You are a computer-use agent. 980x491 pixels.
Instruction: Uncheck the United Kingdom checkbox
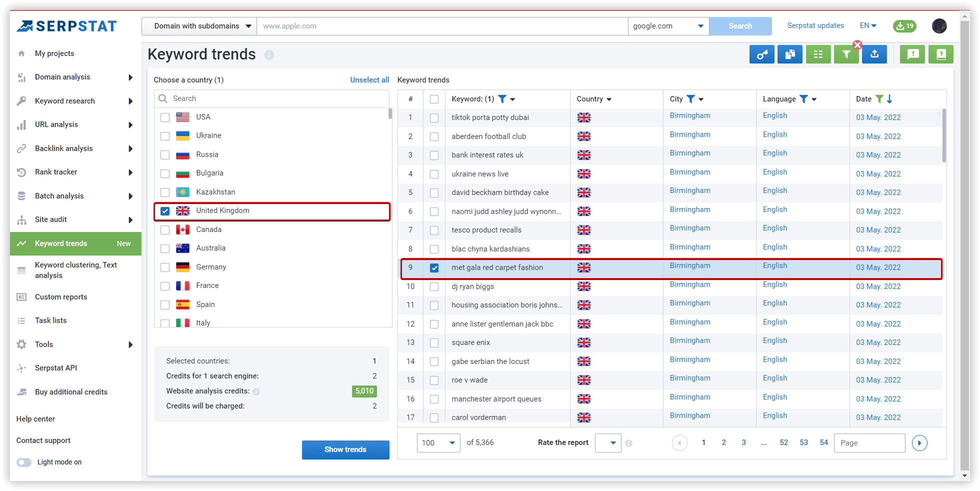[165, 211]
